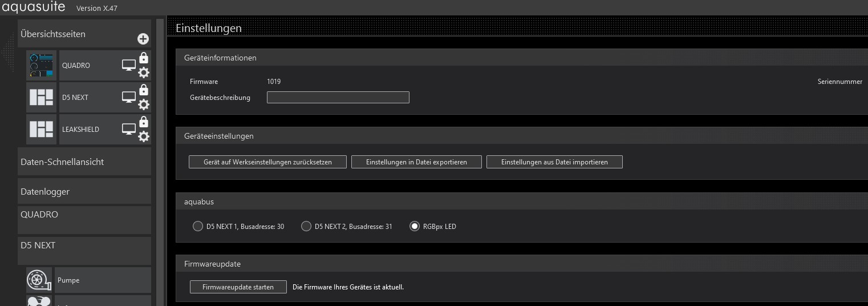
Task: Click the LEAKSHIELD overview page thumbnail
Action: (x=42, y=129)
